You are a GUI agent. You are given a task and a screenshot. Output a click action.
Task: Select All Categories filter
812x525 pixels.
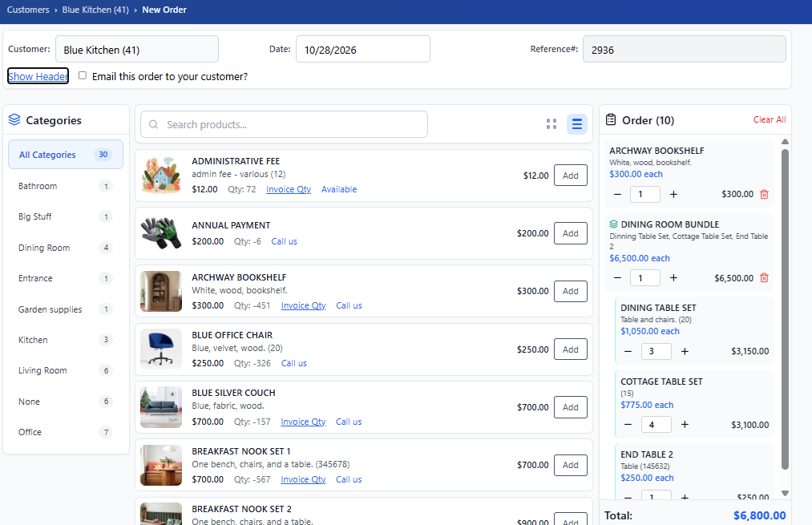tap(66, 154)
